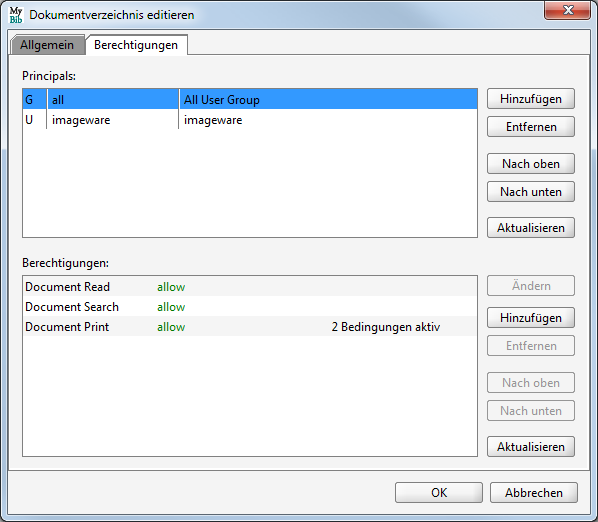Move principal up with Nach oben
598x522 pixels.
(530, 164)
